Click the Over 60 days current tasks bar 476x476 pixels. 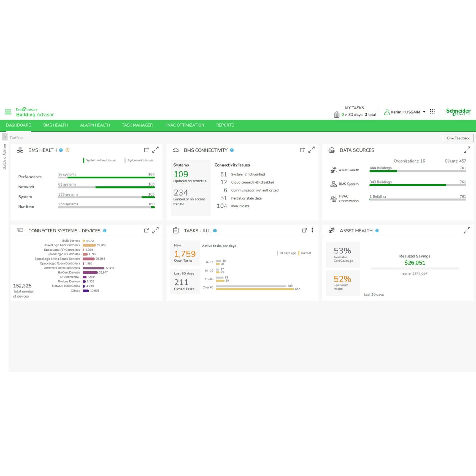pos(255,289)
